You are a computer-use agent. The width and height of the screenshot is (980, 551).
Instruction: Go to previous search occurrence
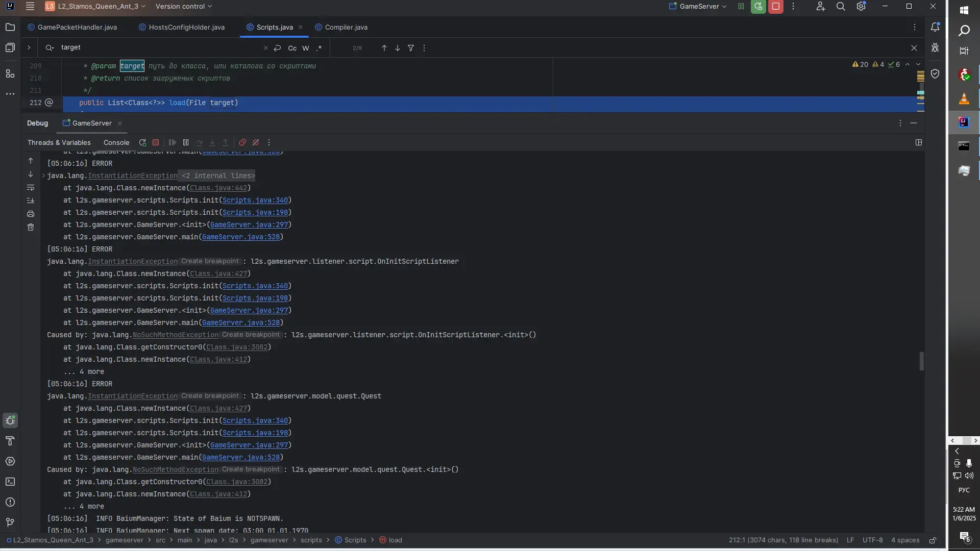click(384, 48)
